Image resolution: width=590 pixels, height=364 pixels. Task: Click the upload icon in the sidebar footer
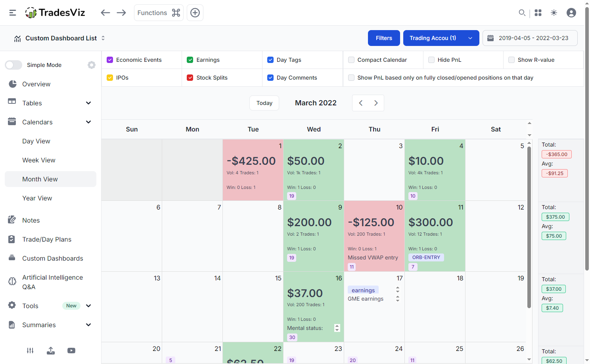(51, 351)
